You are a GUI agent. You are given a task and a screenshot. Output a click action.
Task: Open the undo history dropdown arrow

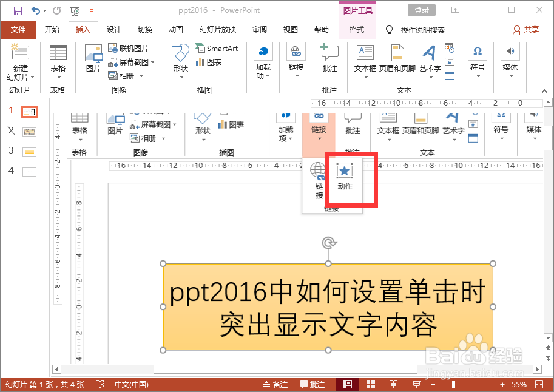(44, 11)
